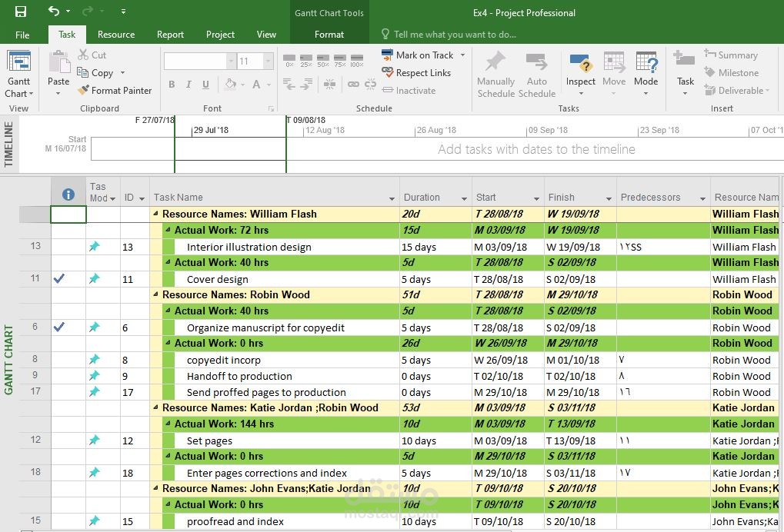Click the Tell me what you want search box
The width and height of the screenshot is (784, 532).
454,35
